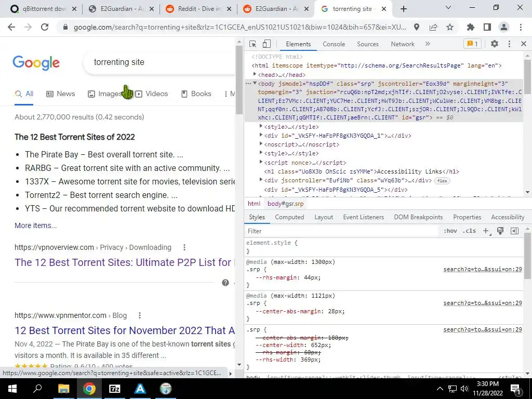Toggle the browser side panel icon
This screenshot has width=532, height=399.
tap(487, 27)
